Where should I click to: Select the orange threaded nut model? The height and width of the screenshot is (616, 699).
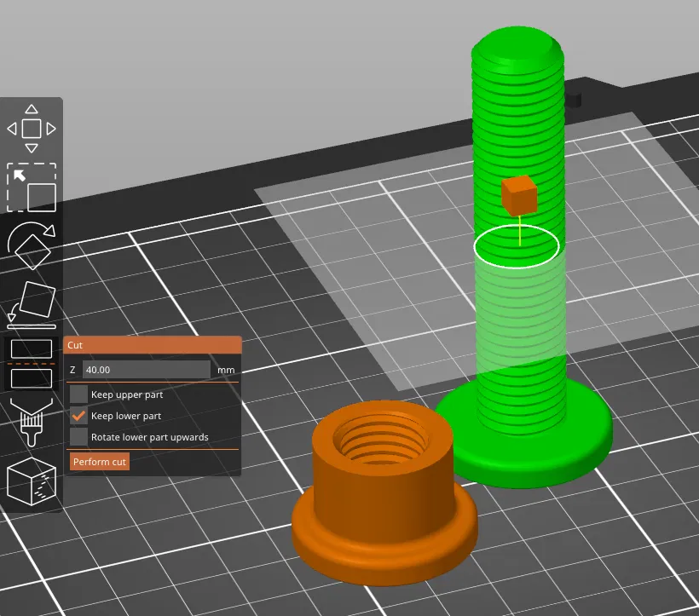[384, 492]
